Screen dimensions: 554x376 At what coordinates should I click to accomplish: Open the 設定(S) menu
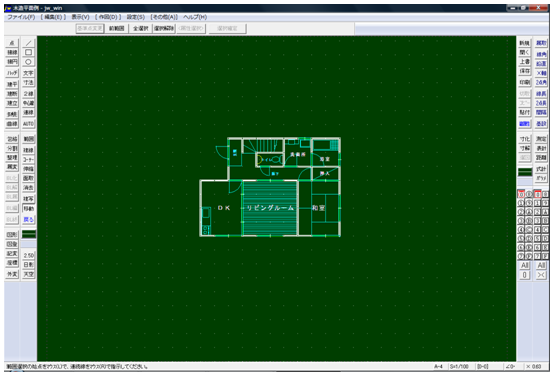point(136,17)
